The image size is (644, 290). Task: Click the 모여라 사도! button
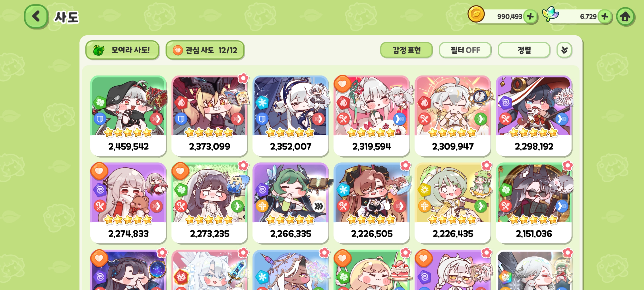point(122,50)
